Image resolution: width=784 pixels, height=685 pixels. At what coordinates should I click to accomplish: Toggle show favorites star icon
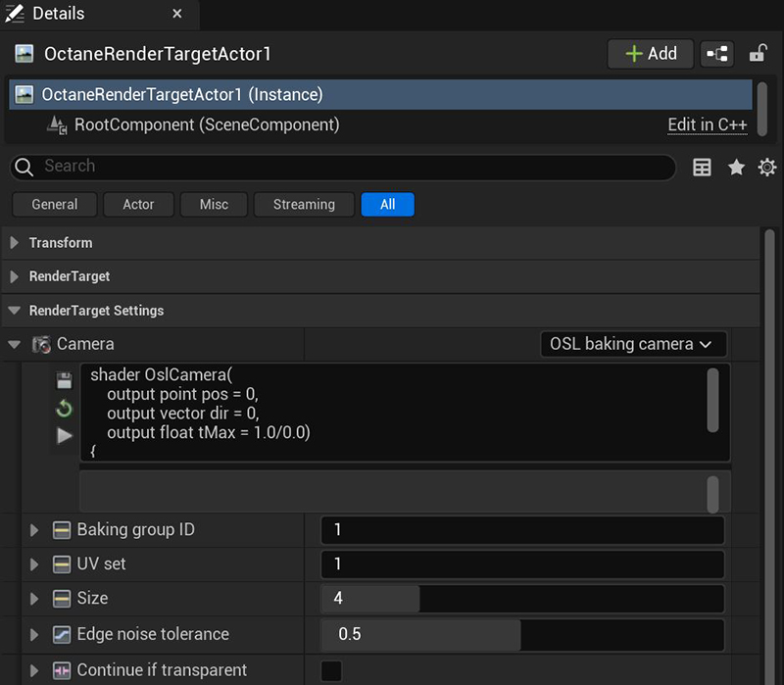[737, 167]
